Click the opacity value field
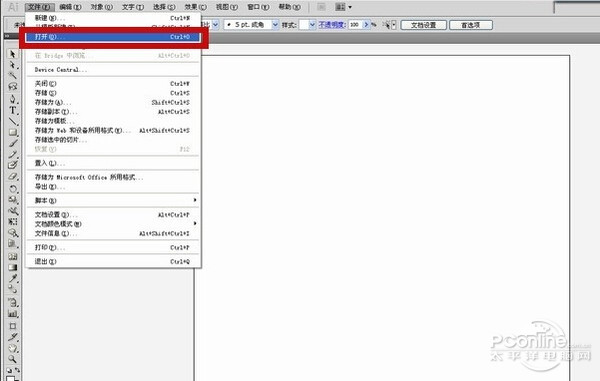Screen dimensions: 600x381 click(355, 25)
